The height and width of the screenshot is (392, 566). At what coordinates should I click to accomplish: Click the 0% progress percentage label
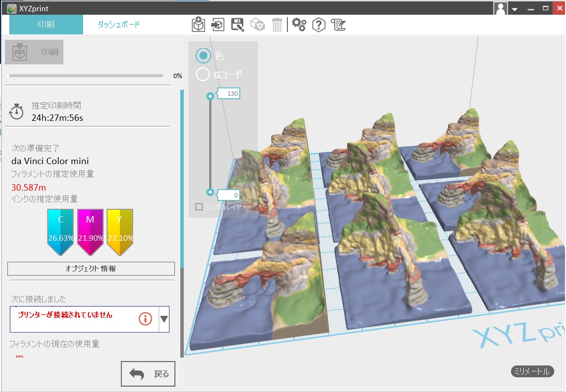(177, 76)
